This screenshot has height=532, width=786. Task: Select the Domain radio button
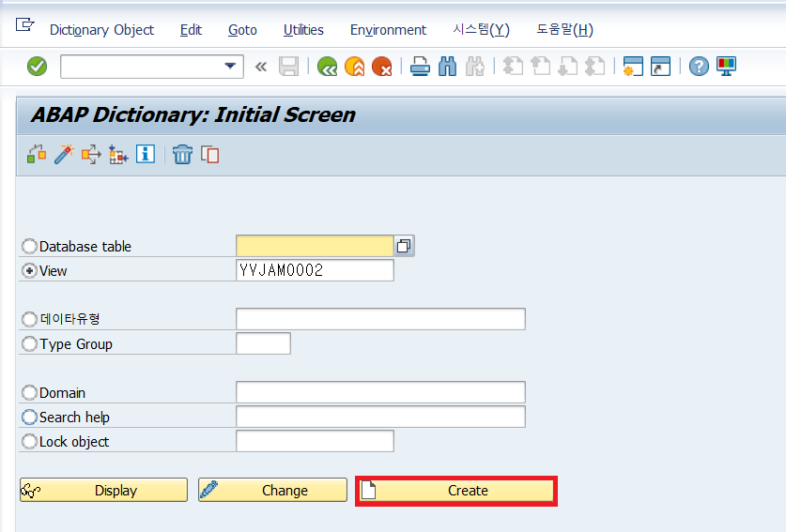coord(29,393)
